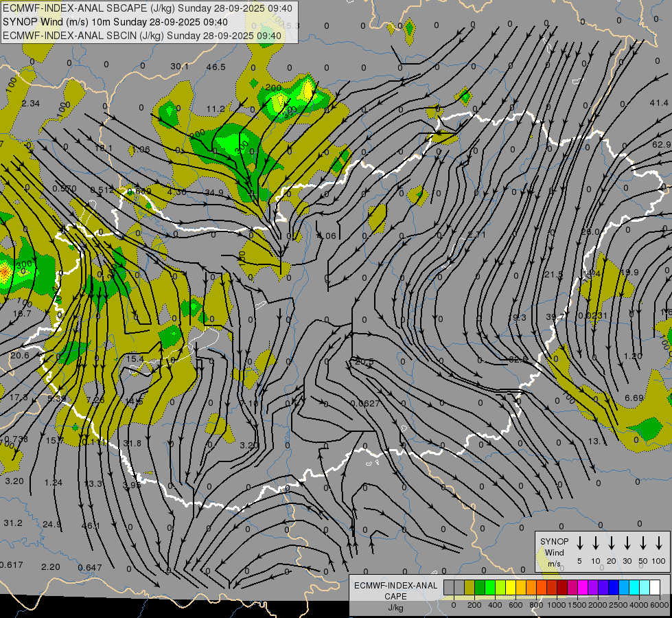Pick the 50 m/s wind arrow symbol
The image size is (672, 618).
[x=643, y=543]
